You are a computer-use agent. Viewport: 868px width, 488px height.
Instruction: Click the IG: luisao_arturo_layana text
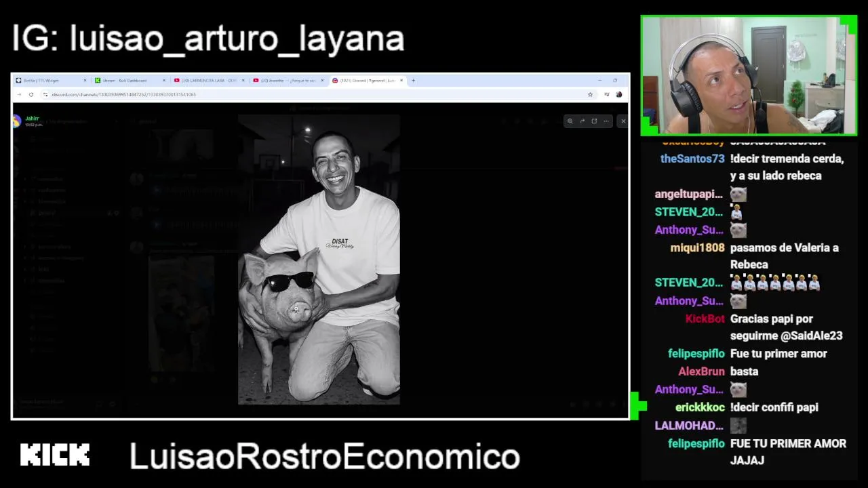208,39
